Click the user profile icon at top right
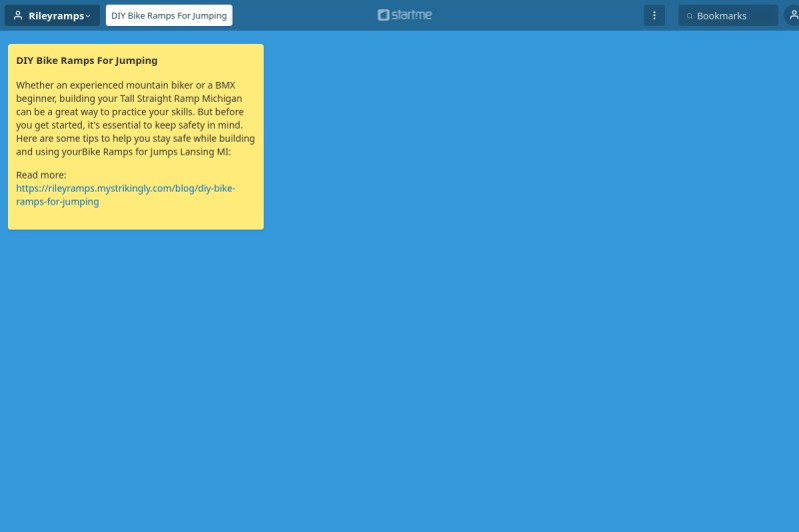 [792, 16]
